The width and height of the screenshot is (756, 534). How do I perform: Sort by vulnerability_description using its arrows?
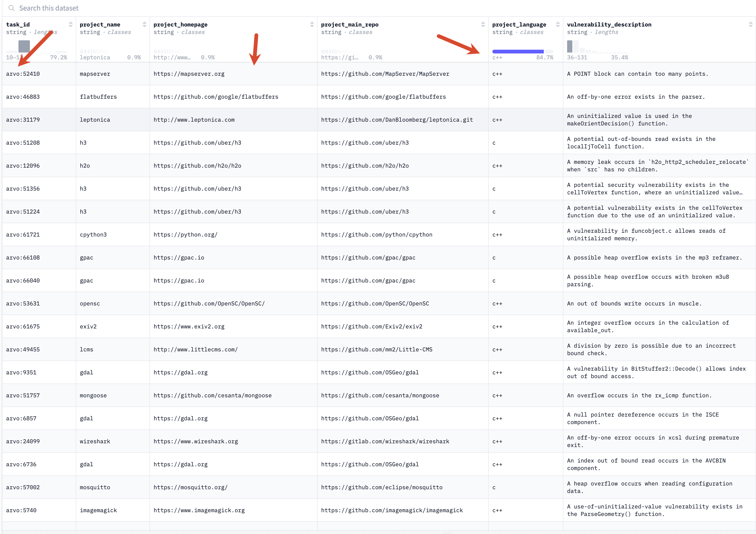click(750, 24)
